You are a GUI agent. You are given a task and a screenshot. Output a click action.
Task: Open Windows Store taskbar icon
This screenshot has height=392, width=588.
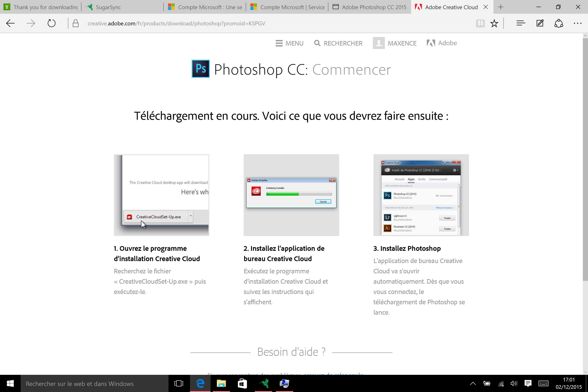[x=242, y=383]
